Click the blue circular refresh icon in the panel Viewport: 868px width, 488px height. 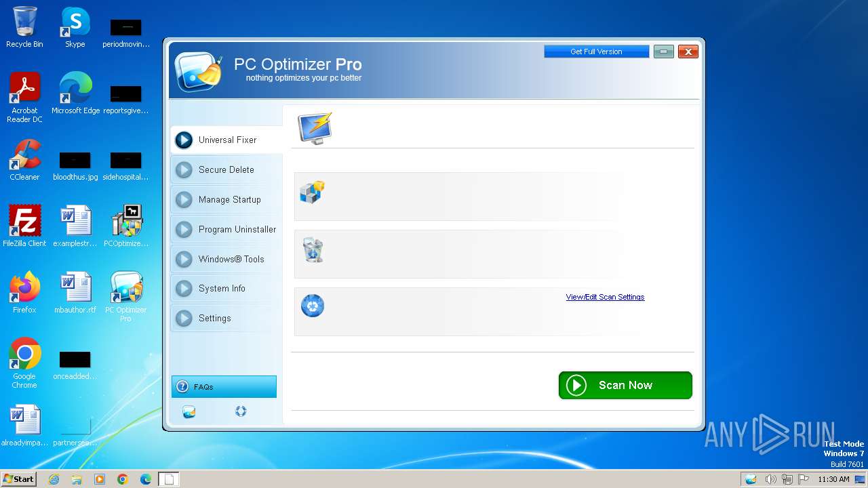313,306
